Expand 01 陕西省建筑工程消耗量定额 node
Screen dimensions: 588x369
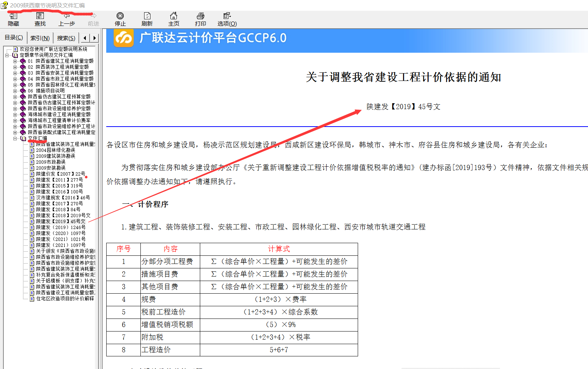(15, 61)
